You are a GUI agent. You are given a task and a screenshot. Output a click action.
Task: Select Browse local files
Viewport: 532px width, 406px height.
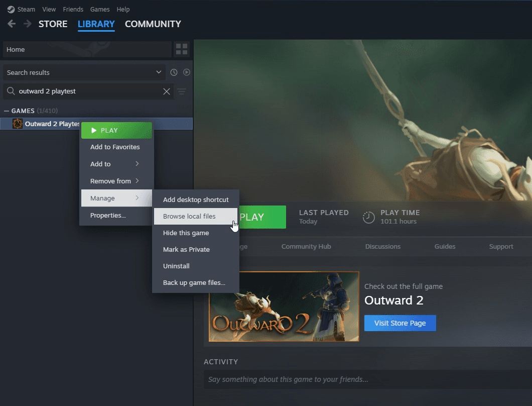tap(196, 217)
